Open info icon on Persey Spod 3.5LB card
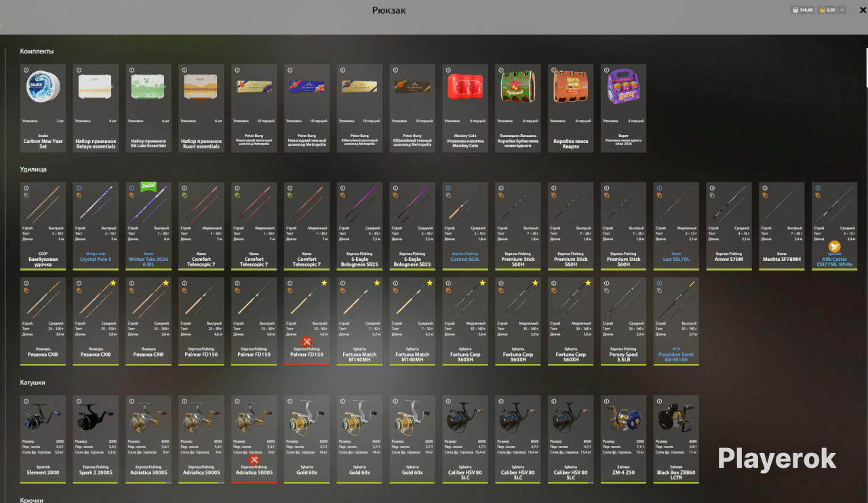The image size is (868, 503). pyautogui.click(x=606, y=283)
